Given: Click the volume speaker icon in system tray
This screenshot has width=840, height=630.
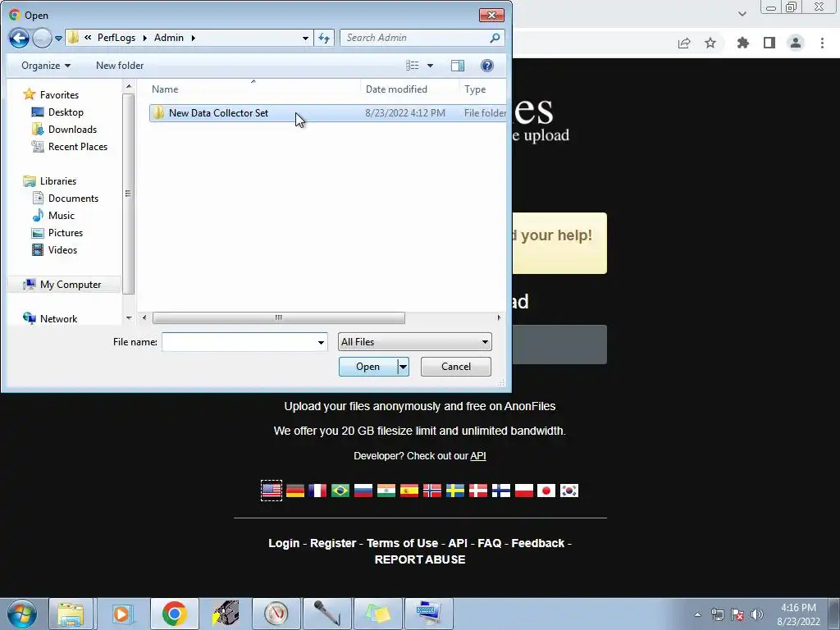Looking at the screenshot, I should point(756,614).
